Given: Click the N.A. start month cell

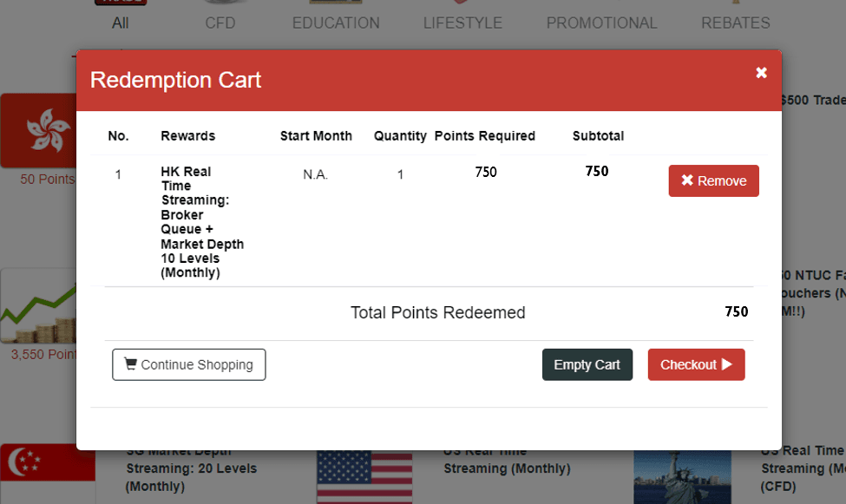Looking at the screenshot, I should point(316,174).
